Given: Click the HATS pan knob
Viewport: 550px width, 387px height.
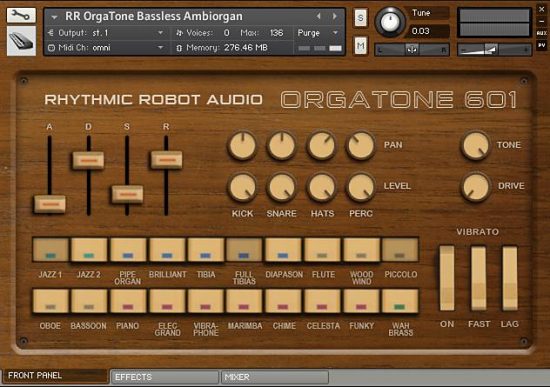Looking at the screenshot, I should point(321,145).
